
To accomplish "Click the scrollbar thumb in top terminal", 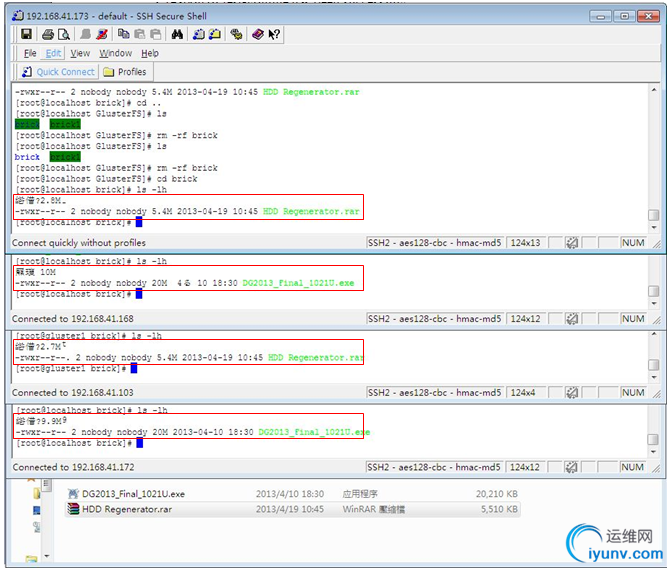I will tap(654, 215).
